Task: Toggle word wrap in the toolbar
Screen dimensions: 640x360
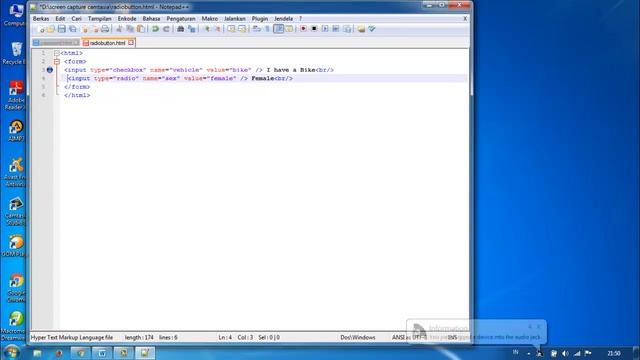Action: click(x=257, y=29)
